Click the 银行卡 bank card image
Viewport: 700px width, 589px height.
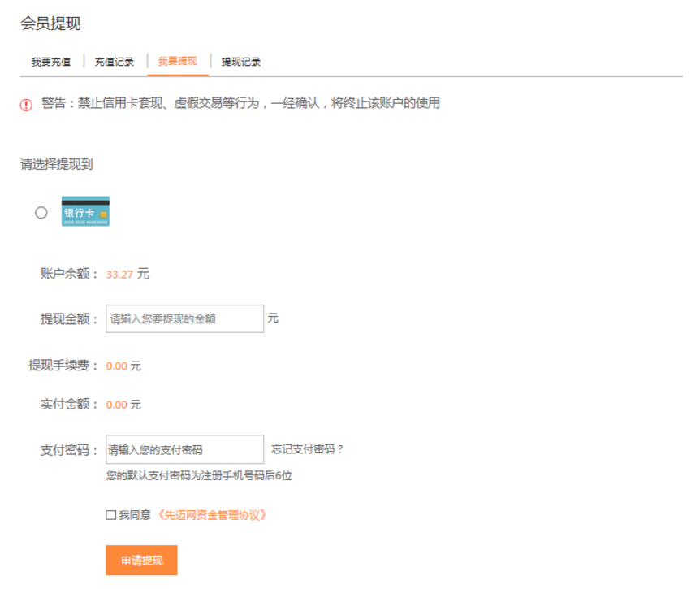pyautogui.click(x=85, y=211)
